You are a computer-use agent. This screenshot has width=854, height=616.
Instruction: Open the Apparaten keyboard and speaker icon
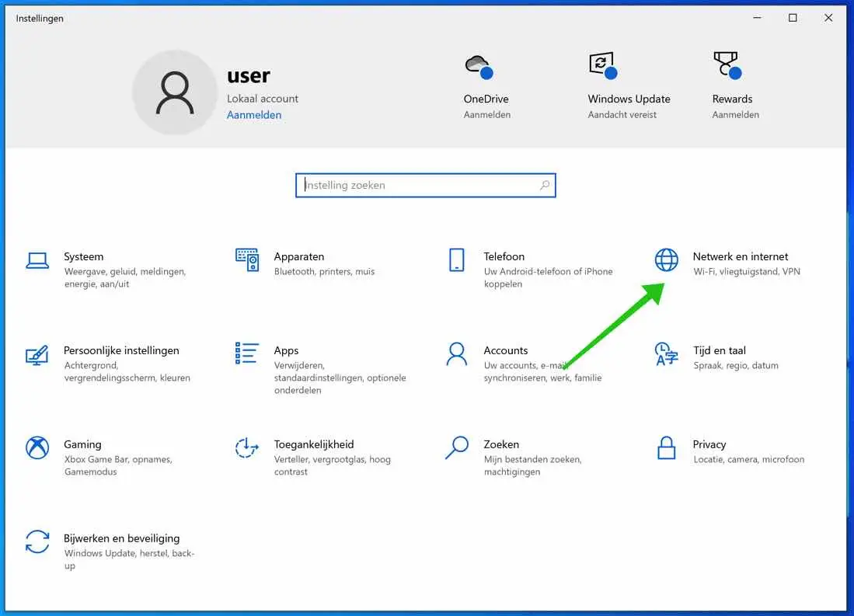pos(247,259)
